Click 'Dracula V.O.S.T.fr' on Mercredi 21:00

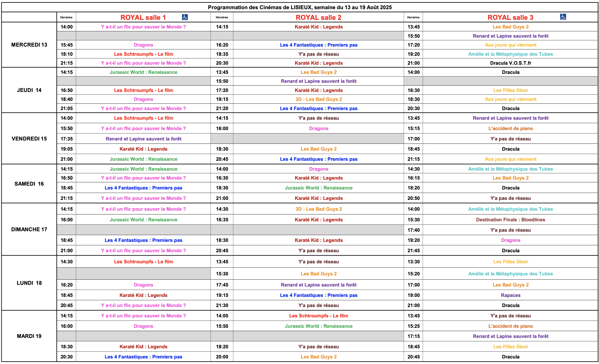coord(511,63)
